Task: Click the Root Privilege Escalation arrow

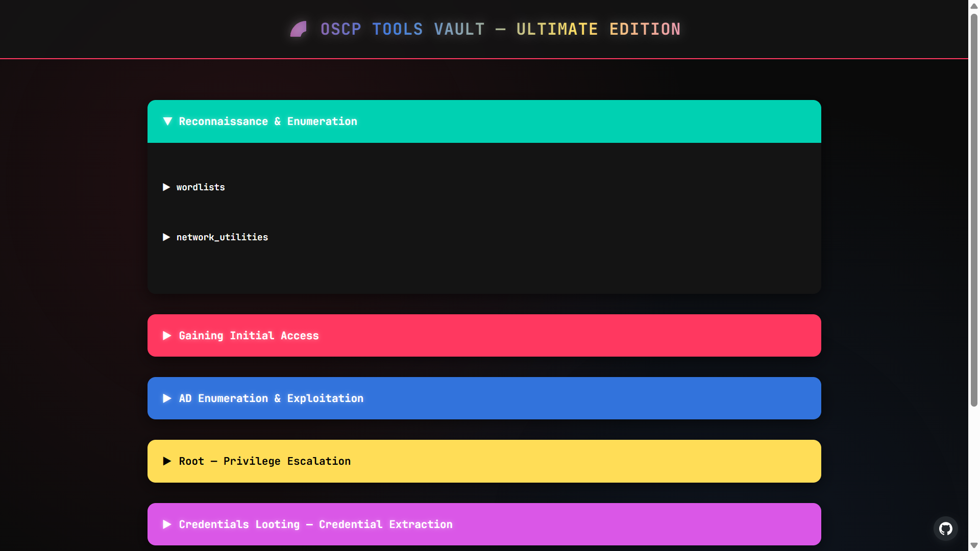Action: 167,461
